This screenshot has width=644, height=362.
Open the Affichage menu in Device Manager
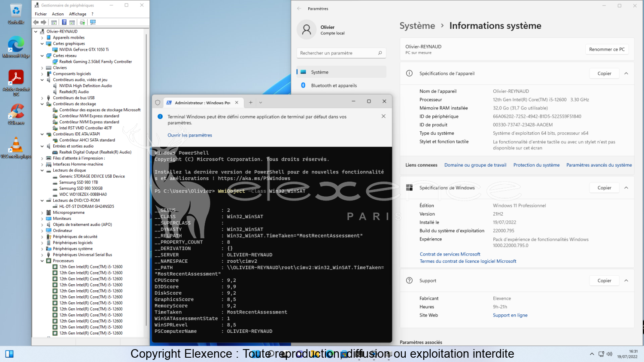(78, 14)
